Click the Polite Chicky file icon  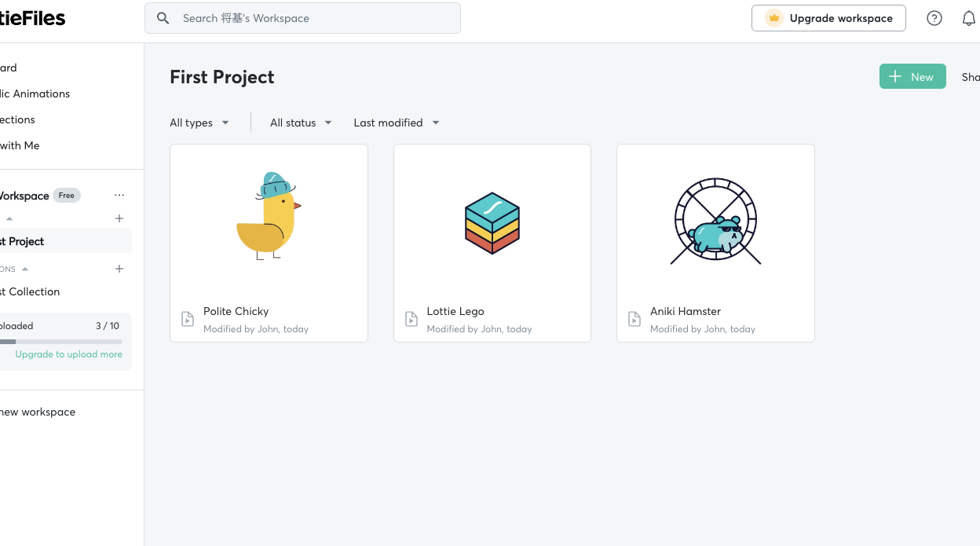pos(188,319)
